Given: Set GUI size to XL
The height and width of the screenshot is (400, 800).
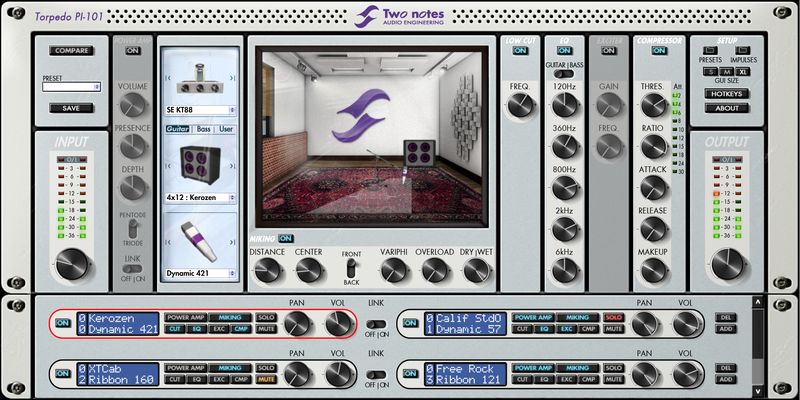Looking at the screenshot, I should click(742, 72).
